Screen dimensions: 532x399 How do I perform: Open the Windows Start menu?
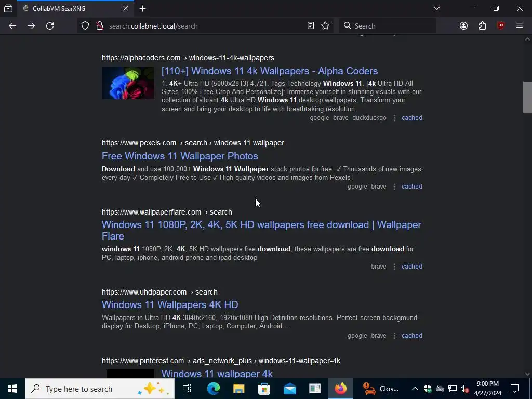12,389
